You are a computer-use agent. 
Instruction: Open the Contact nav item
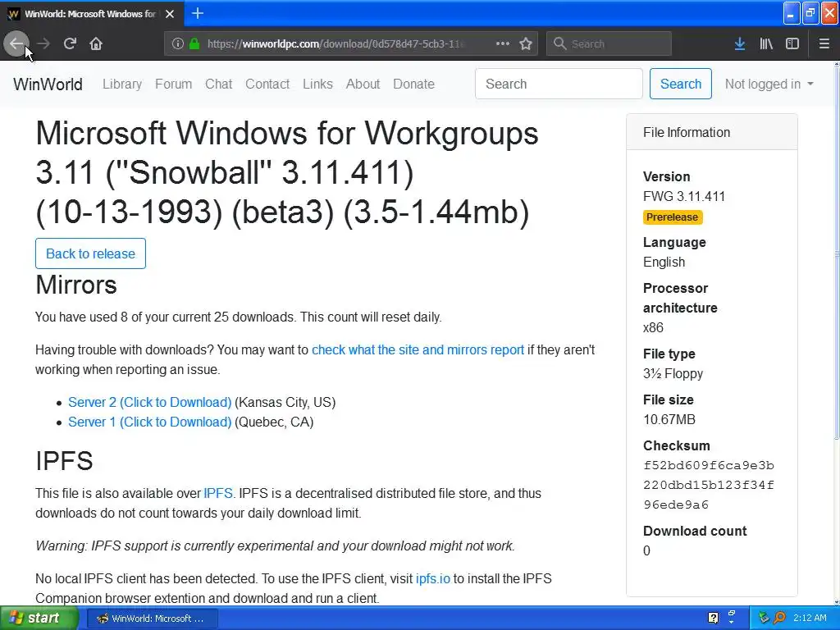pos(267,84)
